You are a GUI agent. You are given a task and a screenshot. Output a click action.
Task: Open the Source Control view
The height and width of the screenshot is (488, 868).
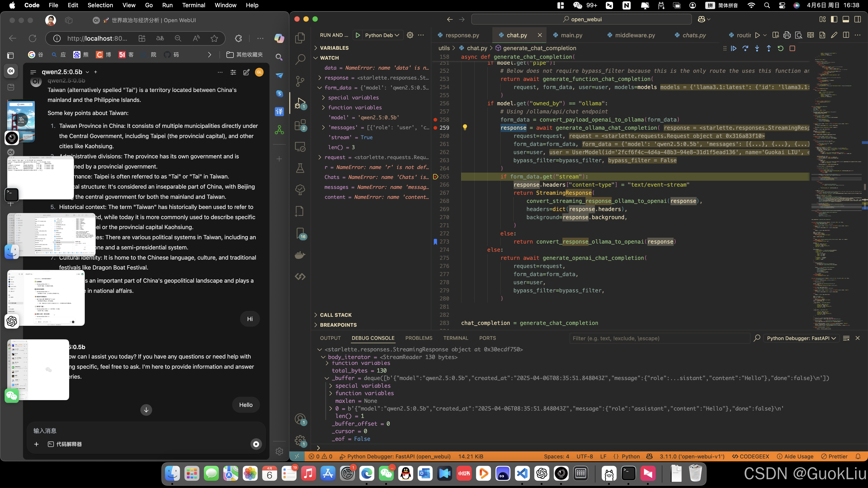tap(300, 81)
